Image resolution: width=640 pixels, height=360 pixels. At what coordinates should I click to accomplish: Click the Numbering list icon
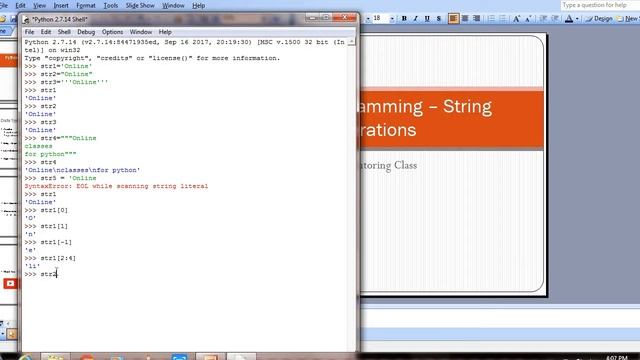[491, 18]
